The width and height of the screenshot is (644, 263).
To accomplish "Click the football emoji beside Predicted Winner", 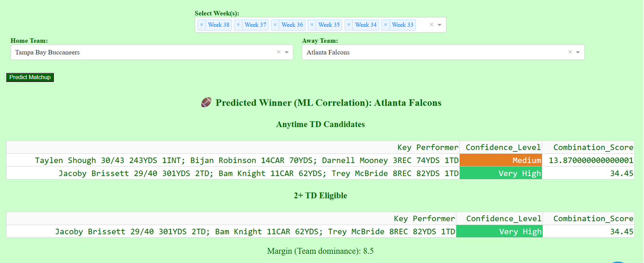I will click(x=206, y=102).
